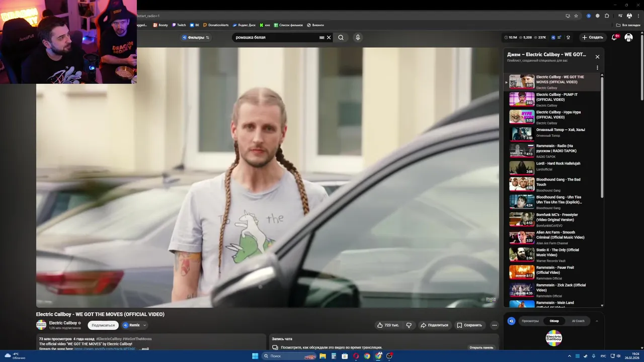644x362 pixels.
Task: Select Electric Callboy - Hypa Hypa video
Action: [x=553, y=117]
